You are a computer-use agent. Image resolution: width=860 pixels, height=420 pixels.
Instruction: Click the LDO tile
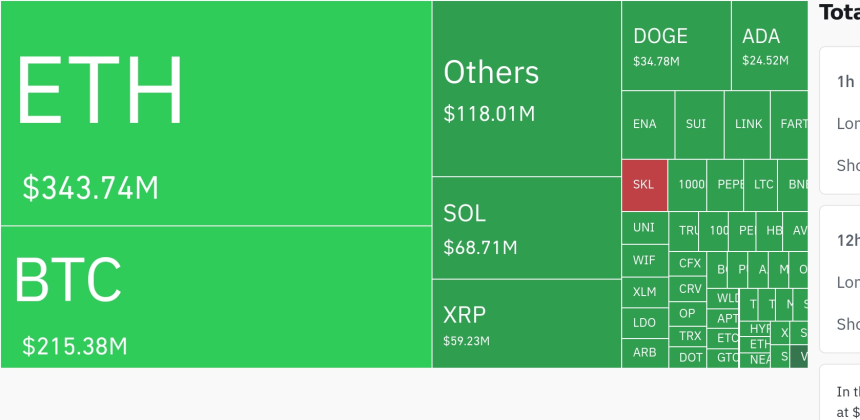644,323
